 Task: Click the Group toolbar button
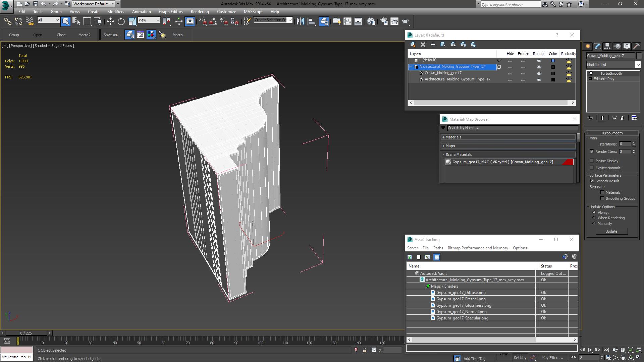click(x=14, y=35)
